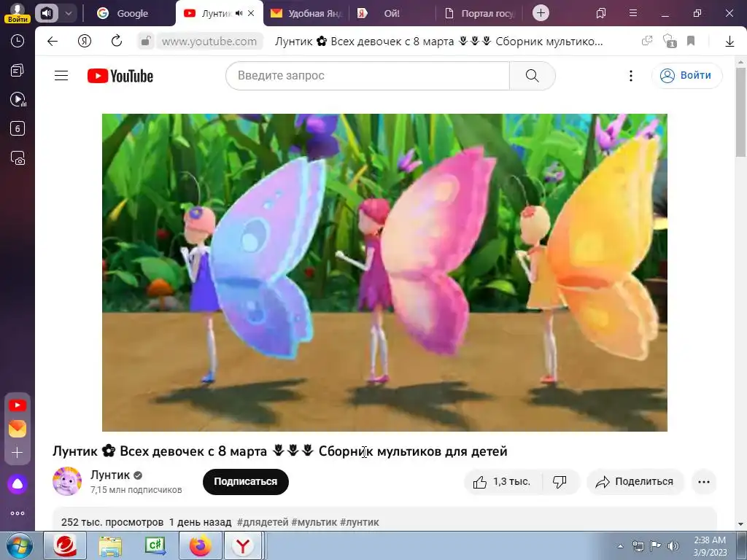Add a new sidebar shortcut with plus
747x560 pixels.
coord(18,452)
